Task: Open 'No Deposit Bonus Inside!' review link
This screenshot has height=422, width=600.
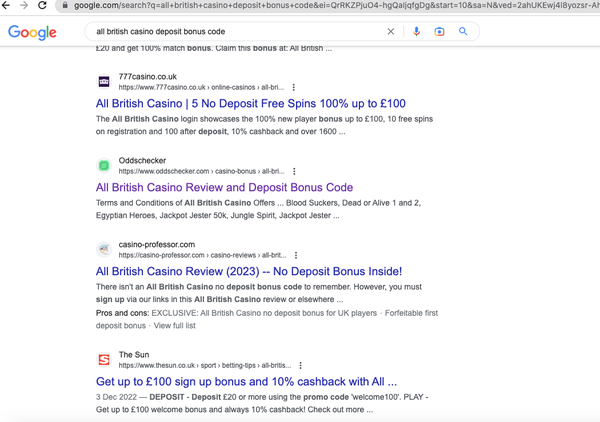Action: pos(248,271)
